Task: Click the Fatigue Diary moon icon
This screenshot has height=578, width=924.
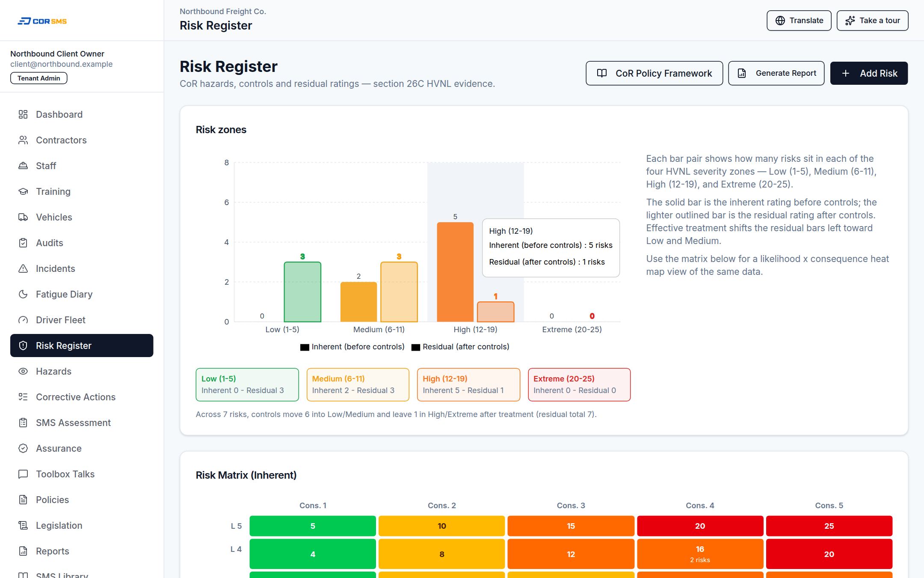Action: point(23,294)
